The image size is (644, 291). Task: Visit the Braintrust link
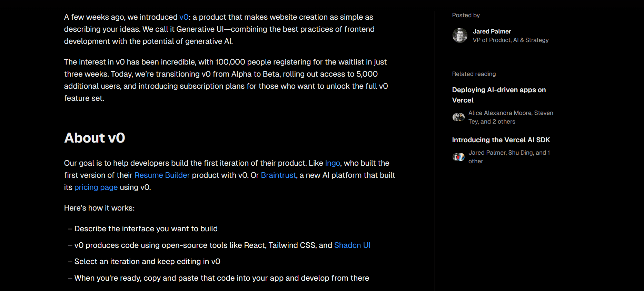click(278, 175)
